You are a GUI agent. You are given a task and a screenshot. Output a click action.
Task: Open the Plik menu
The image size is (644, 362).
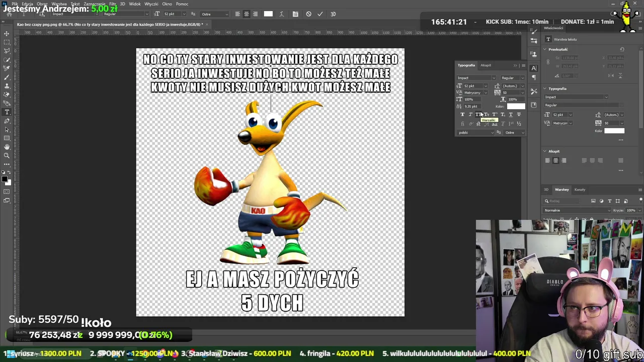[x=15, y=4]
